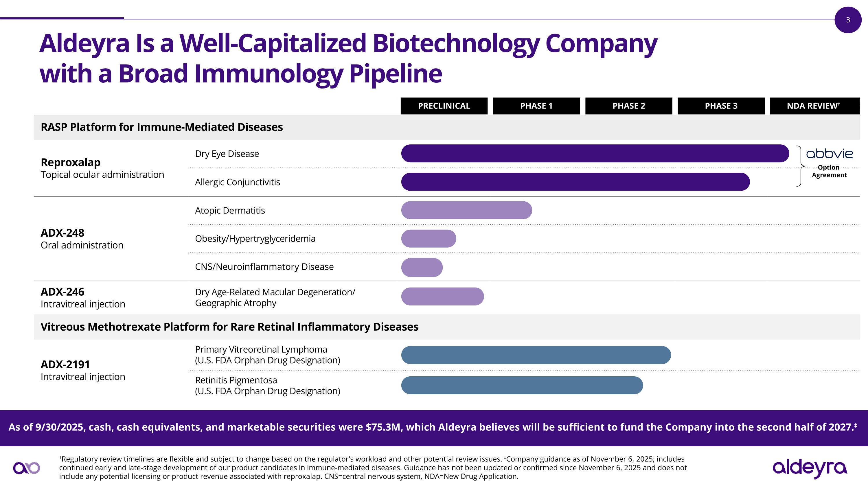Click the Dry Eye Disease progress bar
This screenshot has width=868, height=488.
coord(595,154)
